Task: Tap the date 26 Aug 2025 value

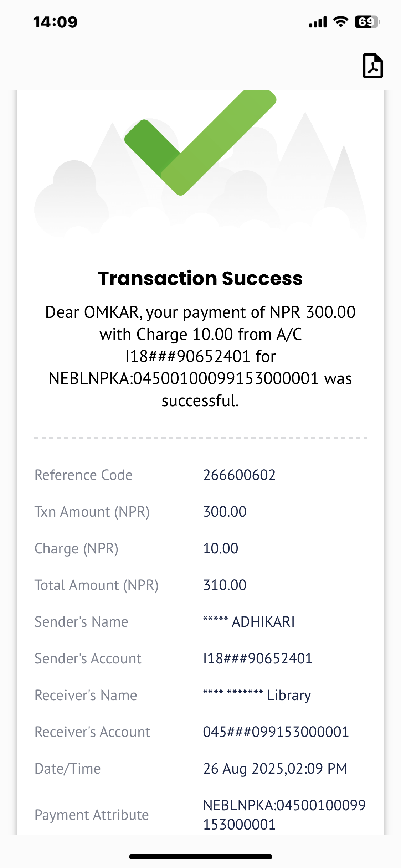Action: (275, 769)
